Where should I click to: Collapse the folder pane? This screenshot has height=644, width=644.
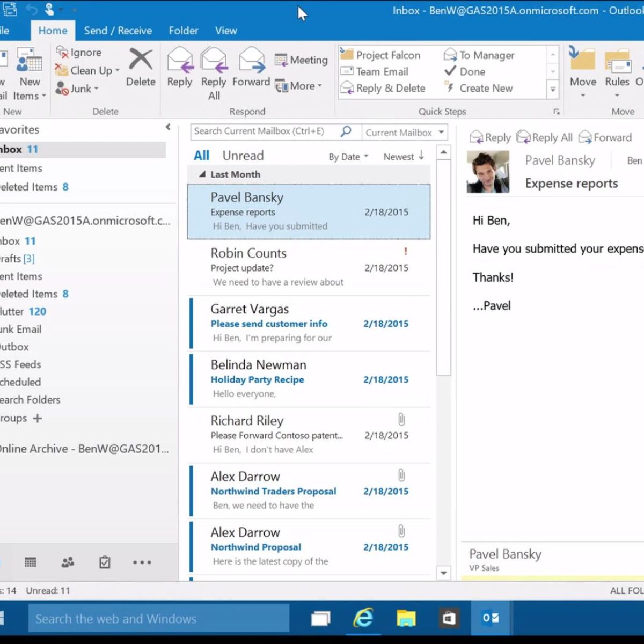[168, 127]
